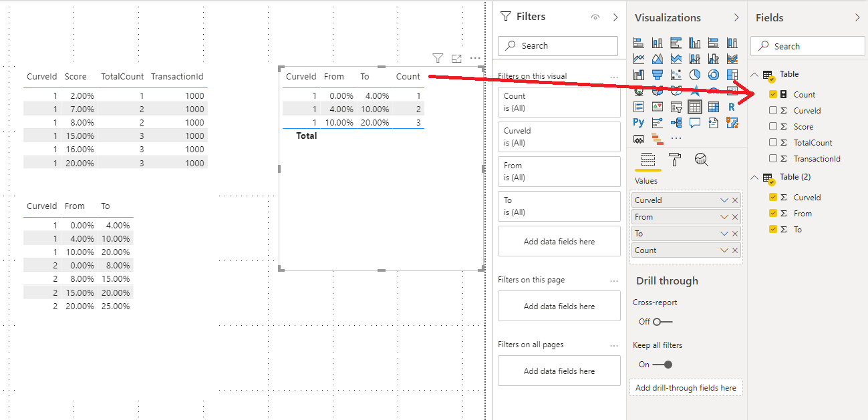Switch to the Analytics tab
This screenshot has height=420, width=868.
click(x=701, y=160)
